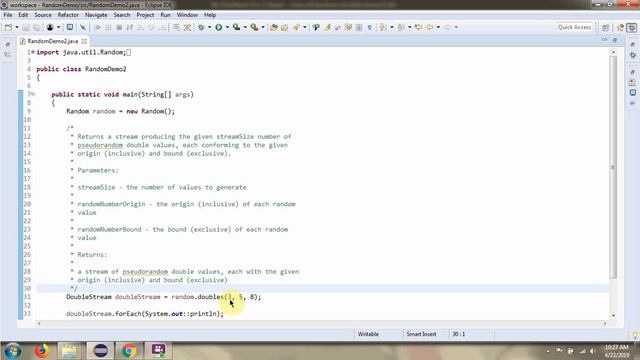
Task: Click the Coverage run icon
Action: (x=236, y=27)
